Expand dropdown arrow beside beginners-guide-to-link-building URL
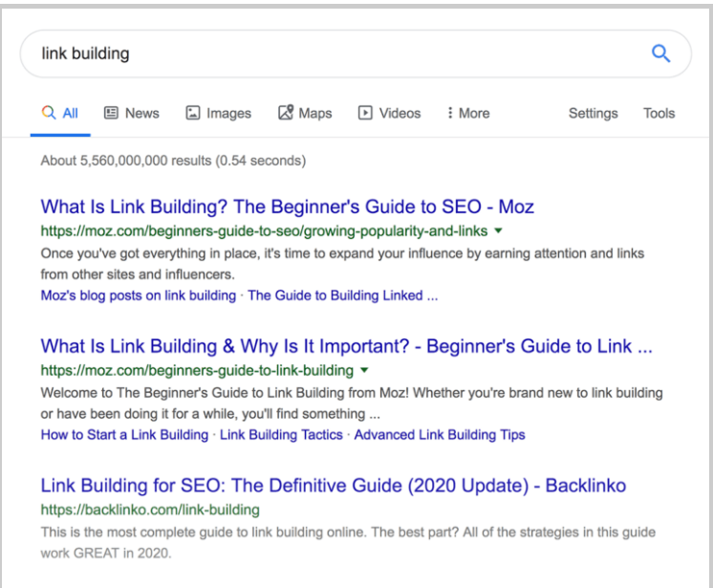This screenshot has width=713, height=588. click(364, 371)
